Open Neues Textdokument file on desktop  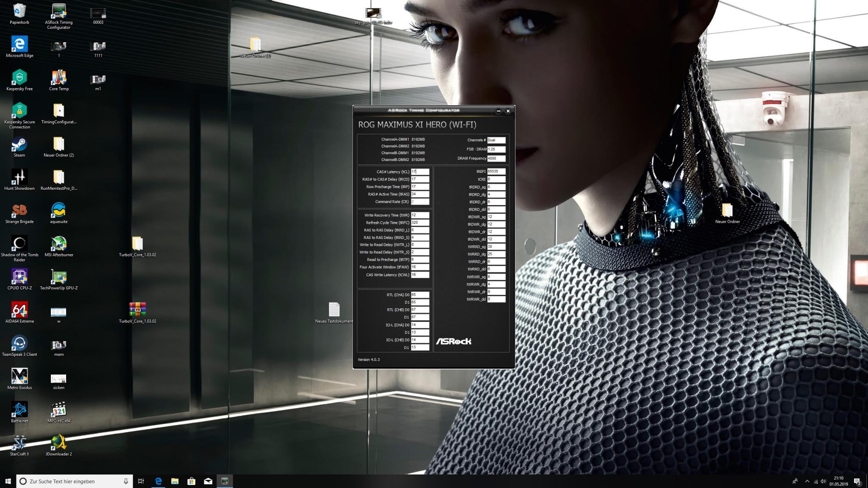[x=334, y=313]
